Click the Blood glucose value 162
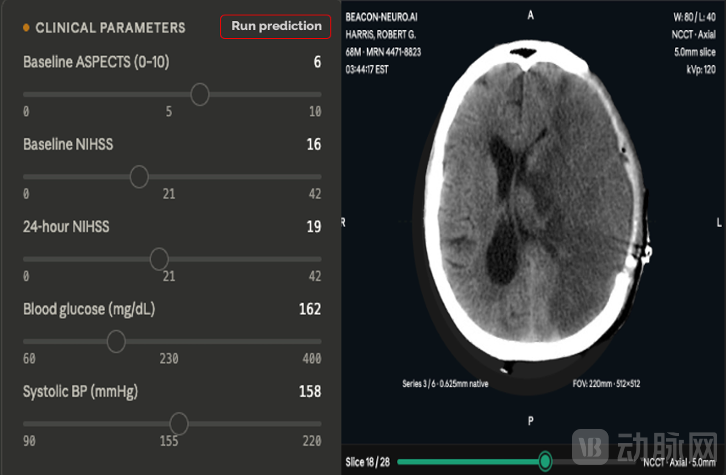 coord(310,309)
